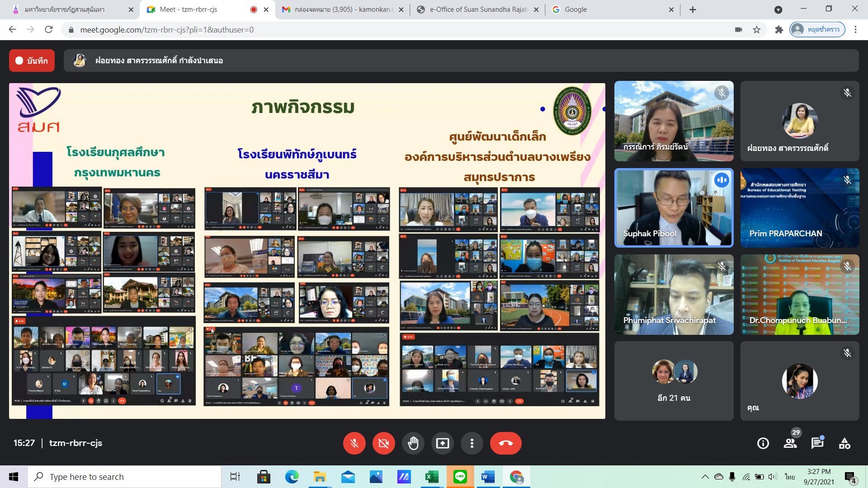Bookmark this page with star icon
The height and width of the screenshot is (488, 868).
tap(757, 30)
